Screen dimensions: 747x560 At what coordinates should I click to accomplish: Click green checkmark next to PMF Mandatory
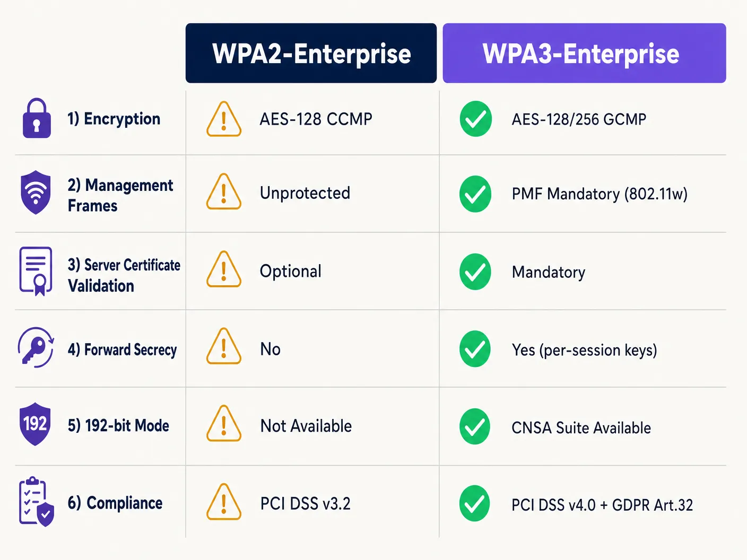pyautogui.click(x=475, y=194)
